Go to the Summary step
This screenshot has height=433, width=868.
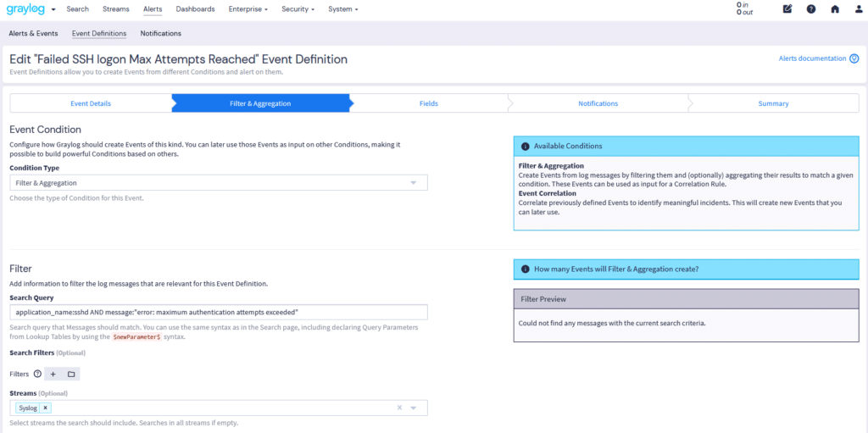click(x=773, y=103)
